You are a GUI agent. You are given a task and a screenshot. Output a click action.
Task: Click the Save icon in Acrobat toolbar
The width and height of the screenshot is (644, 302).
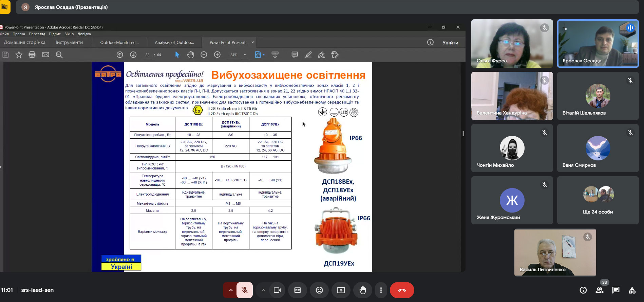click(5, 55)
